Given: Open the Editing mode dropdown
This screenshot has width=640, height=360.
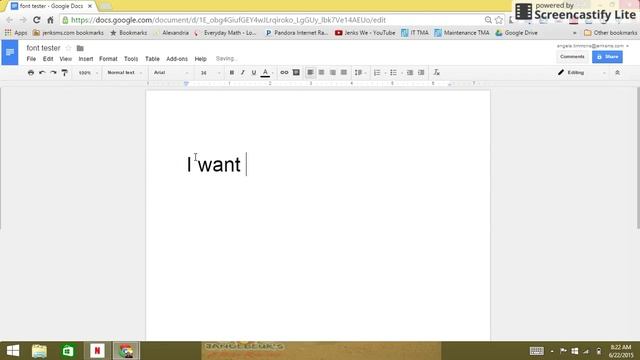Looking at the screenshot, I should [581, 73].
